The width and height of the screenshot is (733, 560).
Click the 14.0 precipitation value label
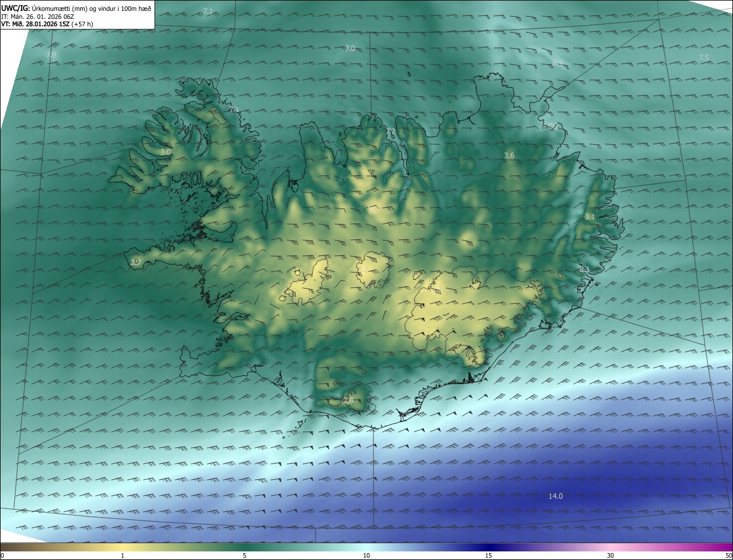click(555, 496)
